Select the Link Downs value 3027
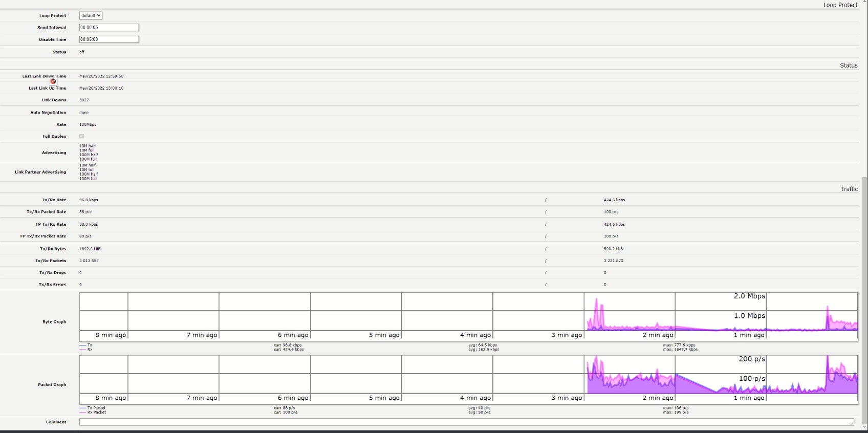868x433 pixels. click(84, 100)
